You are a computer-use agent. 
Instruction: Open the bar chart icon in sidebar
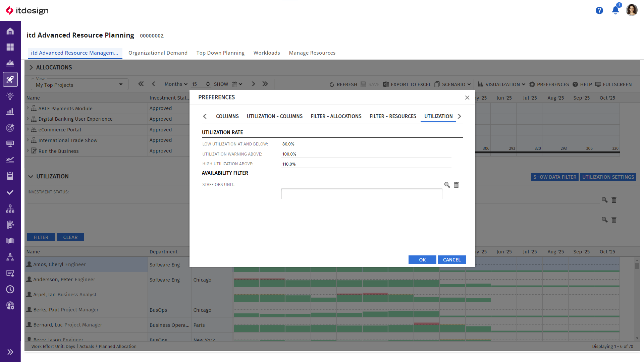coord(10,112)
